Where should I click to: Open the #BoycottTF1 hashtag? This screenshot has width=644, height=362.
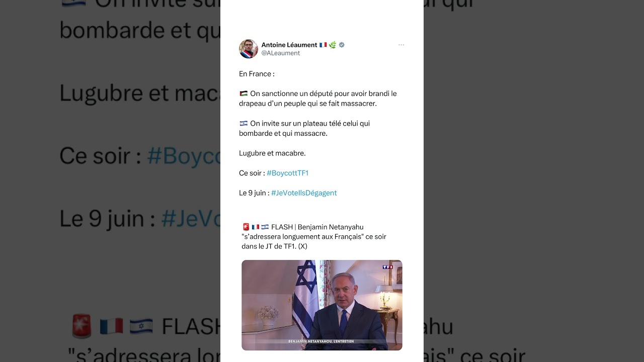287,173
